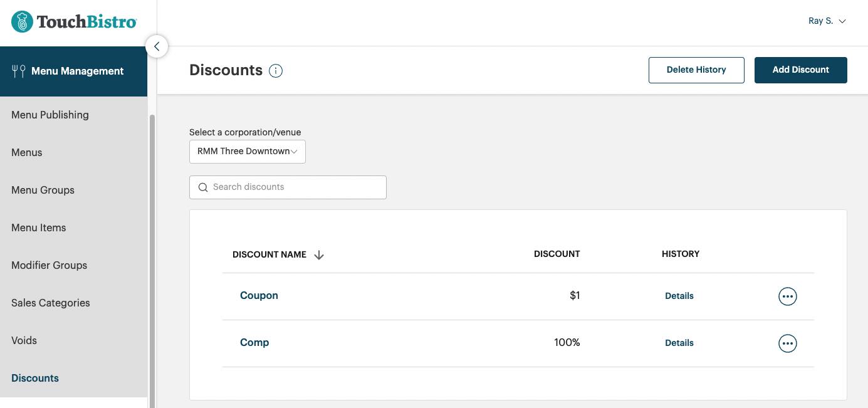Screen dimensions: 868x408
Task: Open the ellipsis actions menu for Coupon
Action: pyautogui.click(x=787, y=296)
